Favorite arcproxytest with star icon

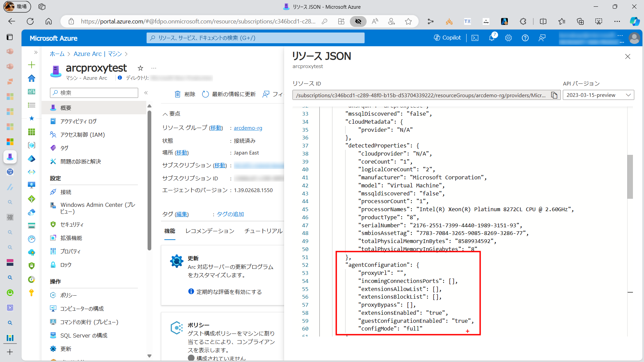(x=141, y=68)
